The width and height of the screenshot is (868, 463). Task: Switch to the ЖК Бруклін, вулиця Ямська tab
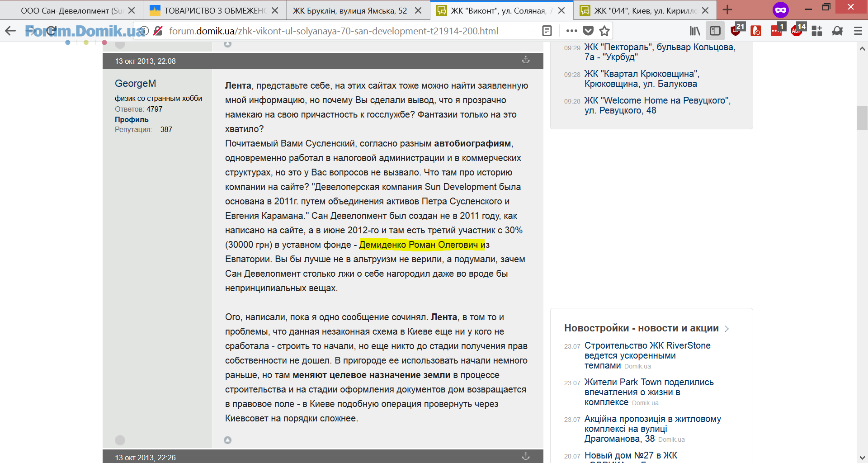tap(349, 10)
